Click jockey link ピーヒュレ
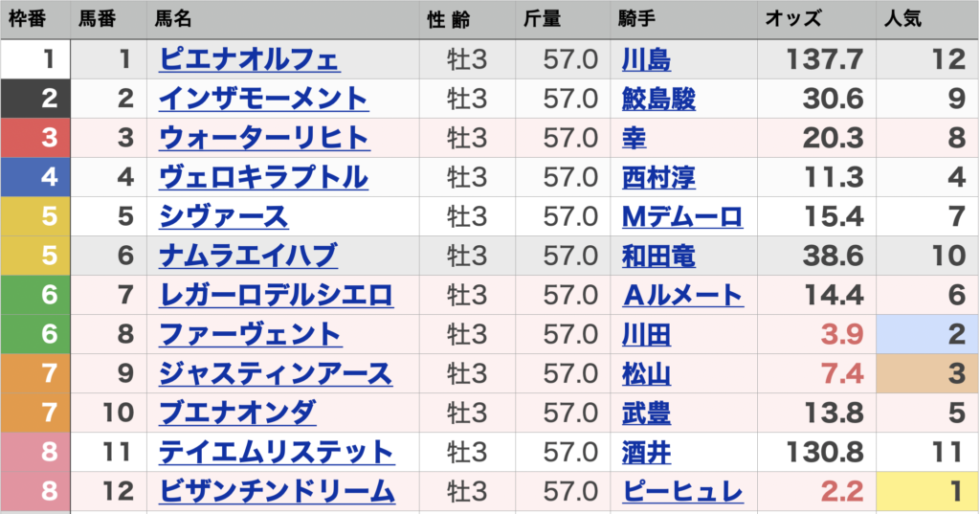Screen dimensions: 980x514 pyautogui.click(x=682, y=491)
